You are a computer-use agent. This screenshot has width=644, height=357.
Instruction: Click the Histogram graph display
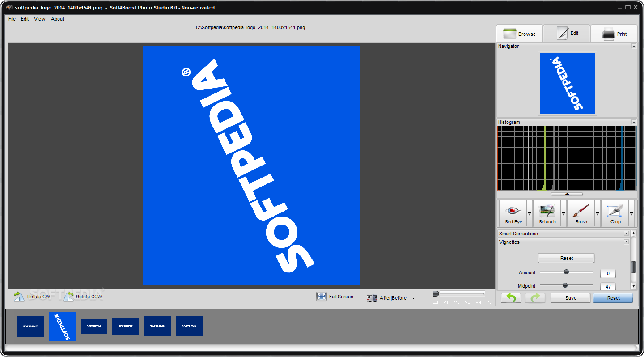[567, 158]
